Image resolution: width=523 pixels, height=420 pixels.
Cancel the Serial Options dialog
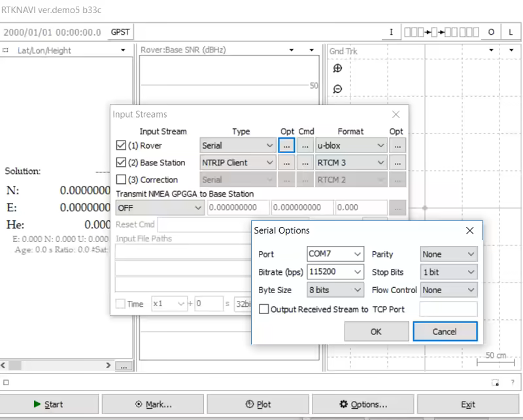(445, 332)
